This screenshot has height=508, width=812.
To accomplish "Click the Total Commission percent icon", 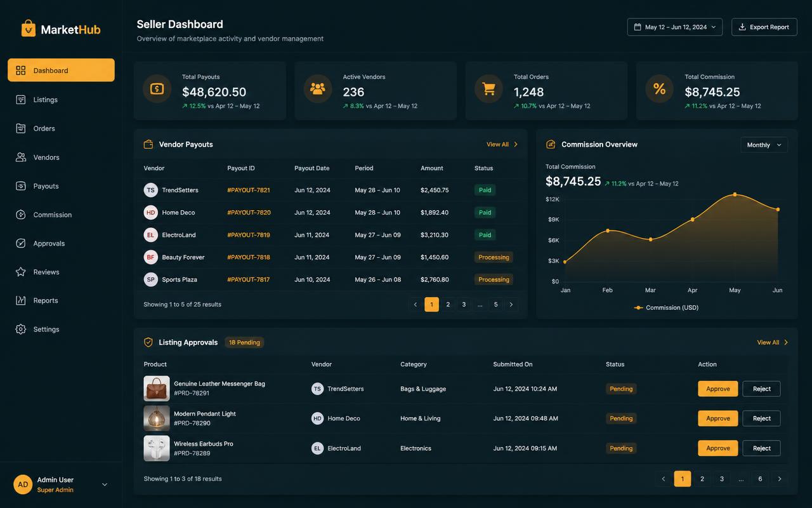I will click(x=660, y=89).
